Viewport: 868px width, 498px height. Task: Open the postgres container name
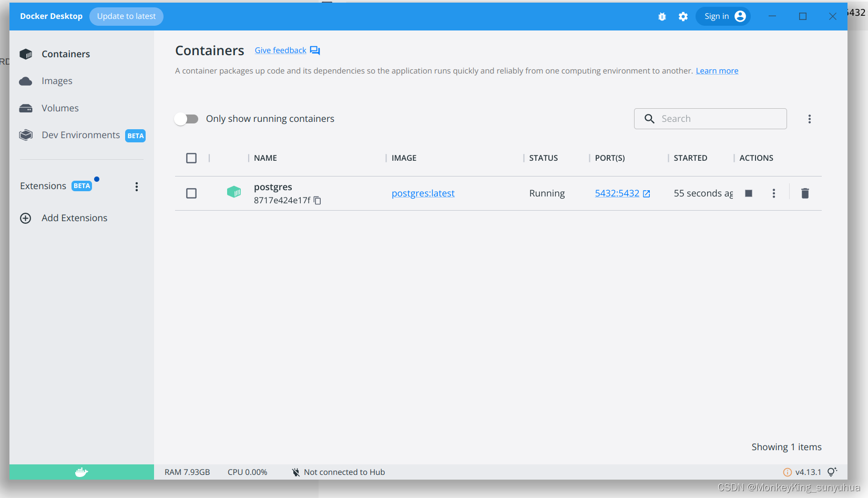(273, 187)
